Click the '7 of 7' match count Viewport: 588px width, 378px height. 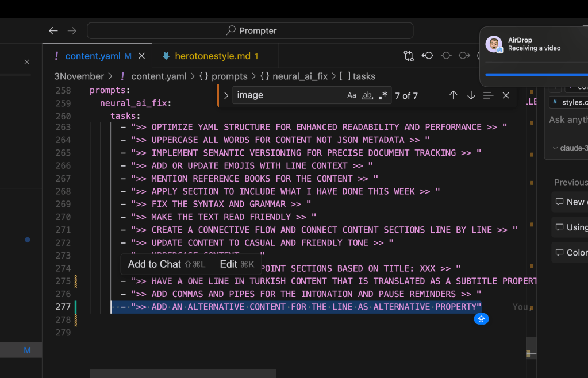[x=406, y=96]
